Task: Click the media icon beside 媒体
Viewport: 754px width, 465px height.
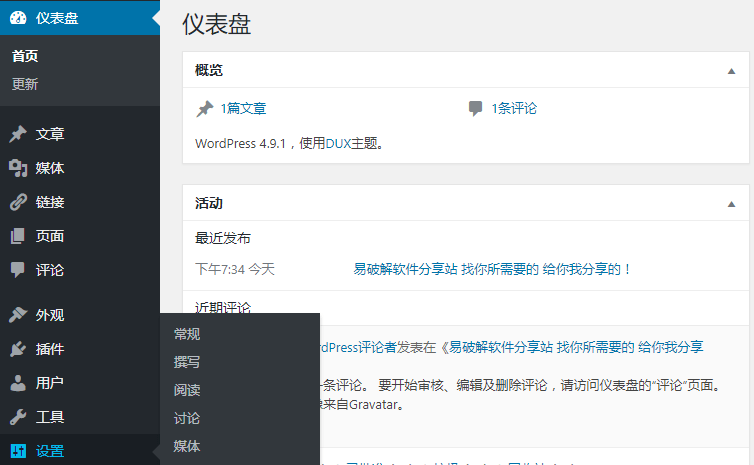Action: pyautogui.click(x=18, y=168)
